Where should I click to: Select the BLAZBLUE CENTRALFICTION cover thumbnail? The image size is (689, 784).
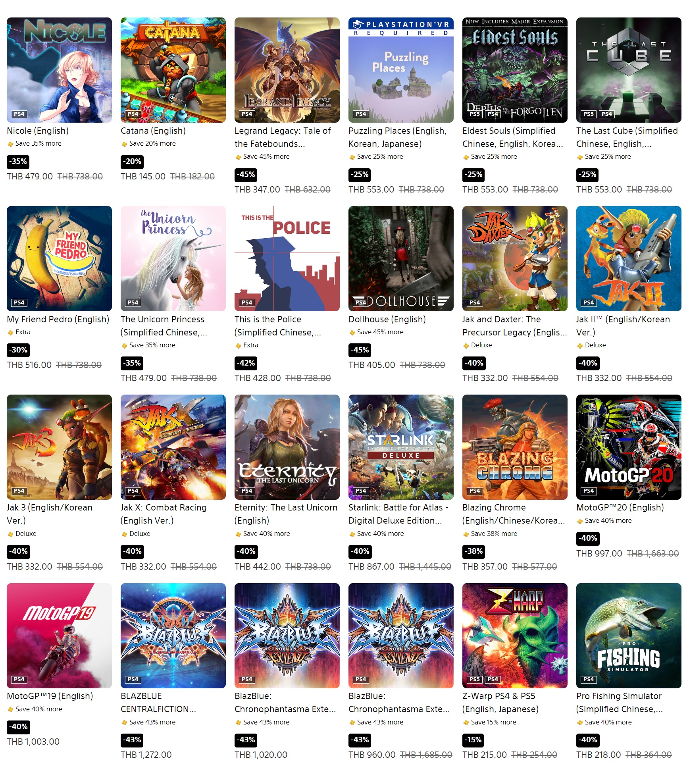point(173,636)
